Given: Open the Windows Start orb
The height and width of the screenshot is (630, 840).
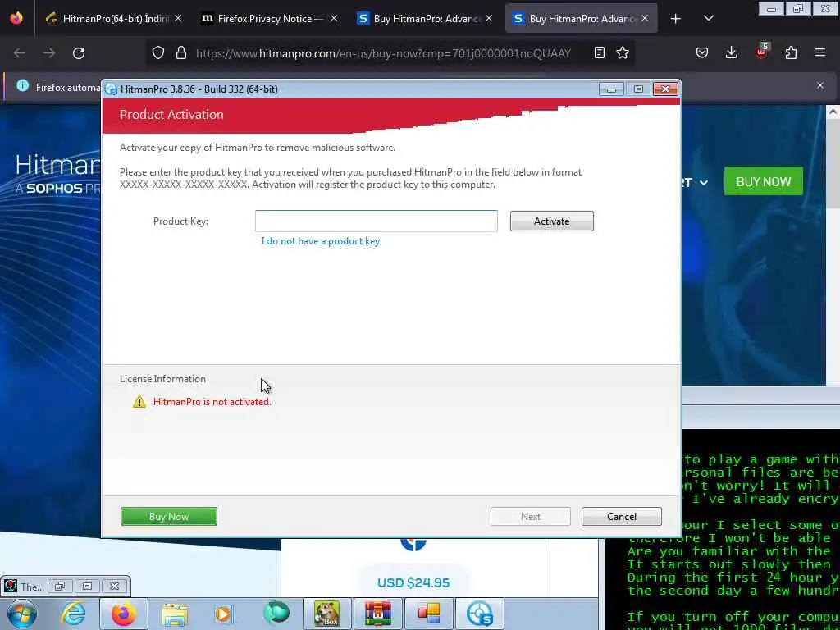Looking at the screenshot, I should pos(22,614).
